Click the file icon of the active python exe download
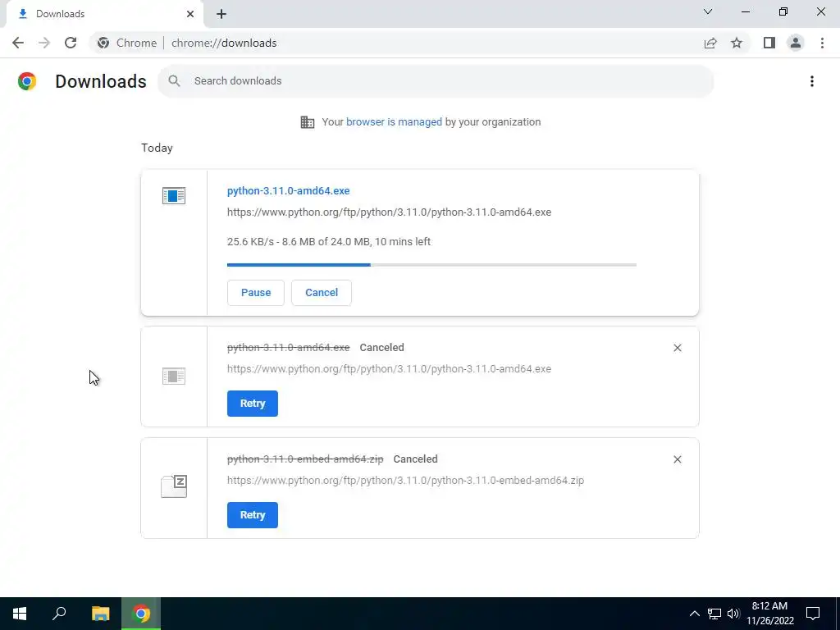840x630 pixels. pos(174,195)
